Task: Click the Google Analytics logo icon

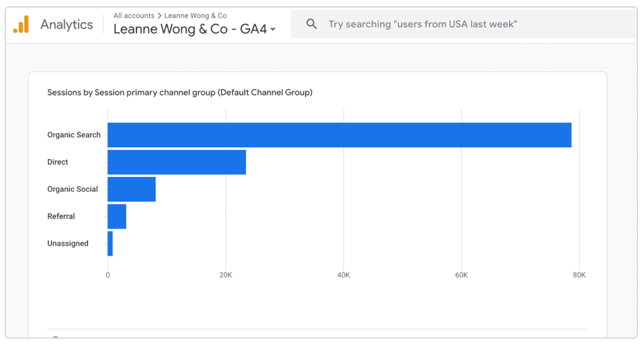Action: [x=21, y=25]
